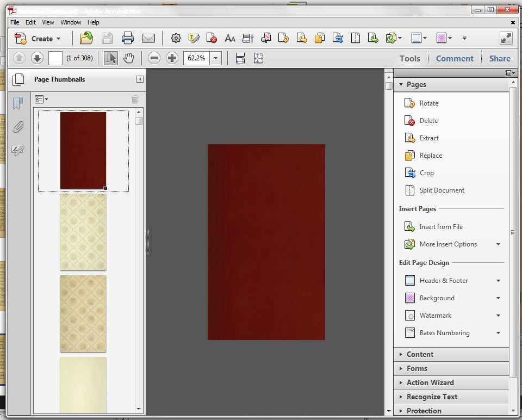
Task: Toggle the Page Thumbnails panel button
Action: (18, 79)
